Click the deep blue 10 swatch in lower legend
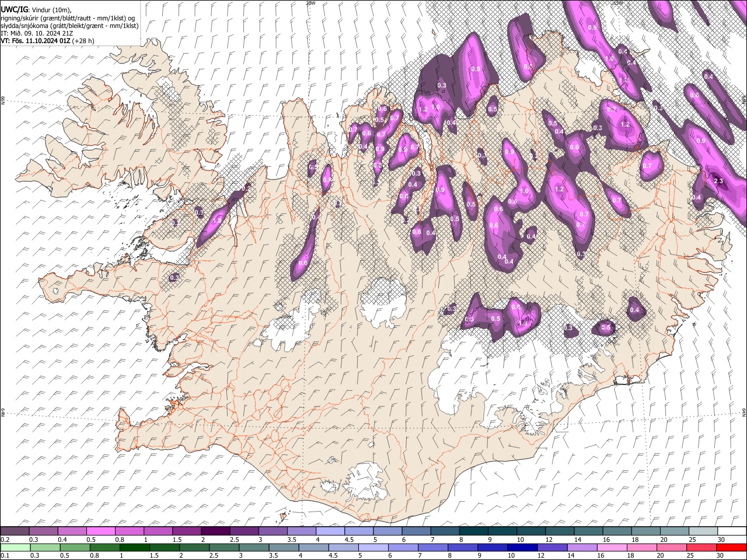The height and width of the screenshot is (560, 747). pyautogui.click(x=522, y=547)
